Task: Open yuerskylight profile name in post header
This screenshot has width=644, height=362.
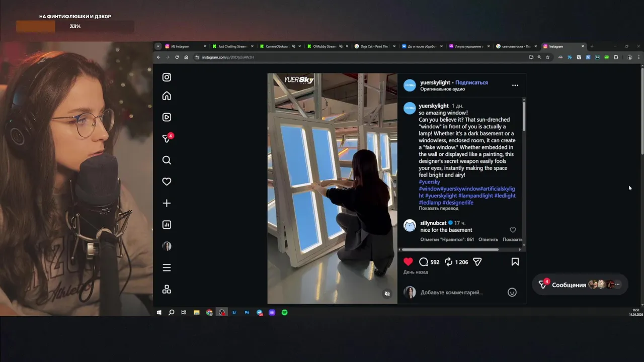Action: pyautogui.click(x=435, y=82)
